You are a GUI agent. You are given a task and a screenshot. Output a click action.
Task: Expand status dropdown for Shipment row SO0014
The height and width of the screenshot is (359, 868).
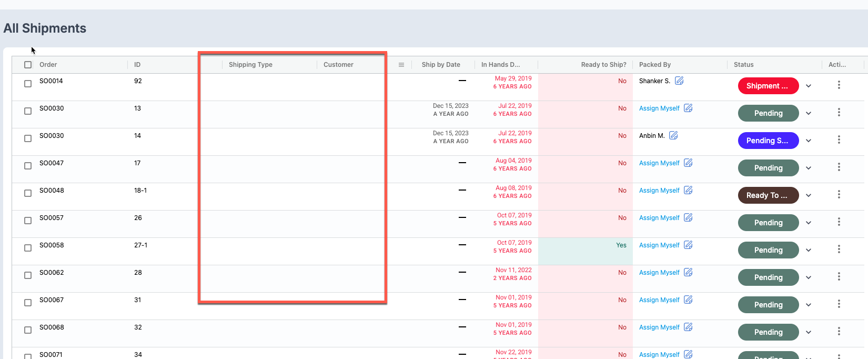click(x=809, y=86)
